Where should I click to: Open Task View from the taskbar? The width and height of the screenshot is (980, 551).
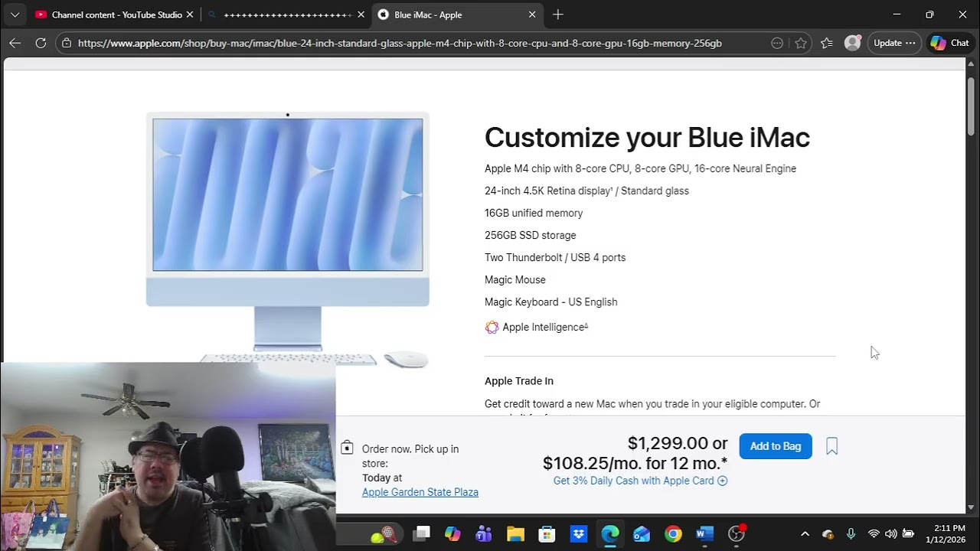point(421,533)
